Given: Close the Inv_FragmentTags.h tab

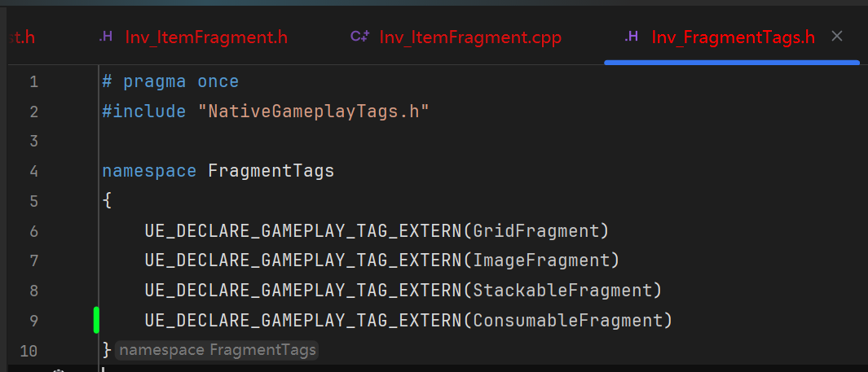Looking at the screenshot, I should coord(836,37).
